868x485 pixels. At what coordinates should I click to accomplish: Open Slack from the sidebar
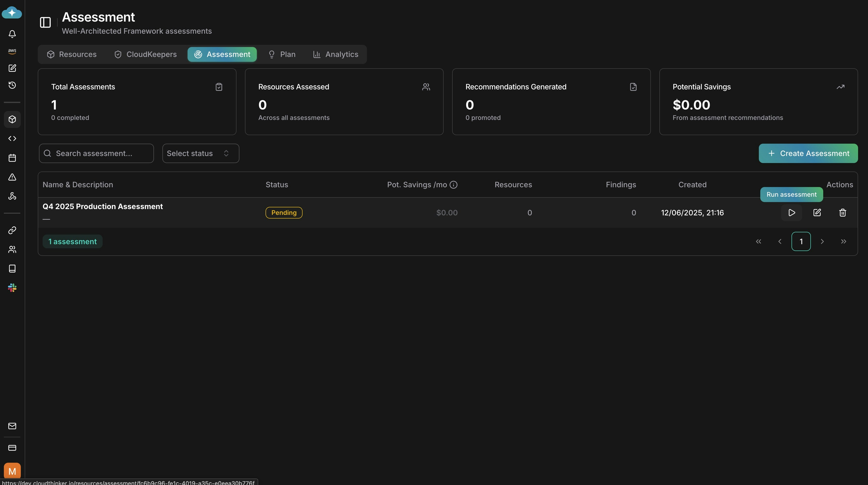tap(12, 287)
